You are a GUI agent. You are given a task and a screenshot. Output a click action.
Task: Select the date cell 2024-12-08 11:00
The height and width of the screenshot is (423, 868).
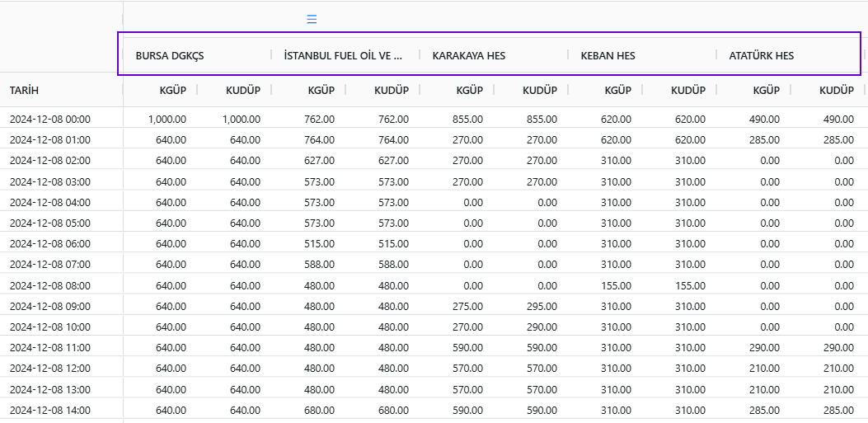49,348
